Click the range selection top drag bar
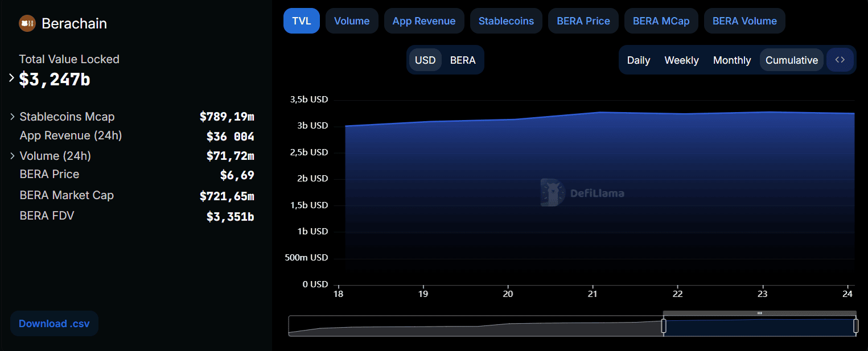The image size is (868, 351). (760, 313)
